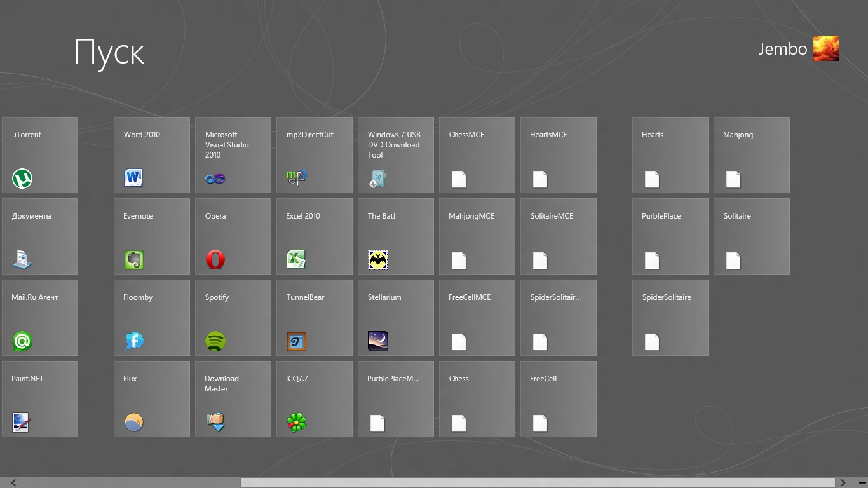Open Microsoft Visual Studio 2010 tile
Image resolution: width=868 pixels, height=488 pixels.
[233, 155]
